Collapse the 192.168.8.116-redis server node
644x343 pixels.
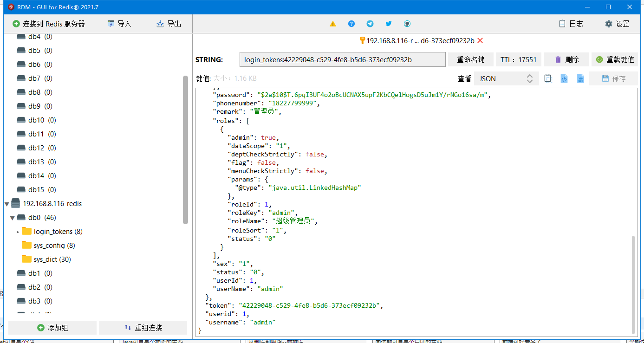coord(7,203)
